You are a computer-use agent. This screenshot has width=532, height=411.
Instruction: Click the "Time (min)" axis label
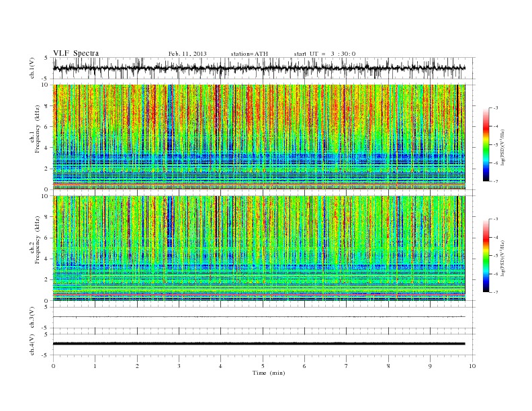[269, 373]
